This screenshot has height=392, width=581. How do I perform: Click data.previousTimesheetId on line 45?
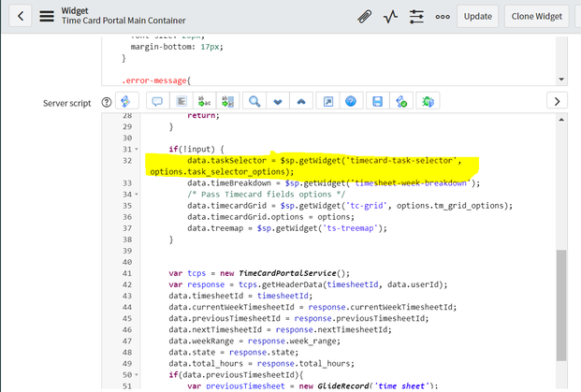pyautogui.click(x=225, y=319)
